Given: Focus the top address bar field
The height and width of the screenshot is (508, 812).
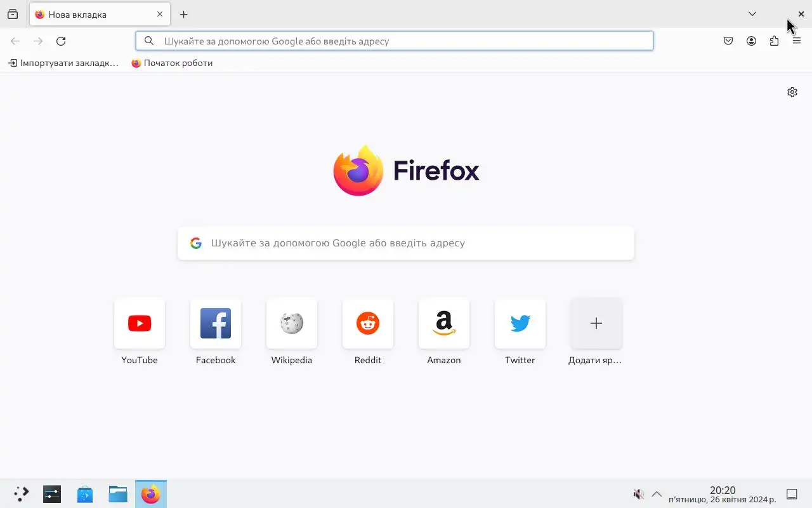Looking at the screenshot, I should coord(395,41).
